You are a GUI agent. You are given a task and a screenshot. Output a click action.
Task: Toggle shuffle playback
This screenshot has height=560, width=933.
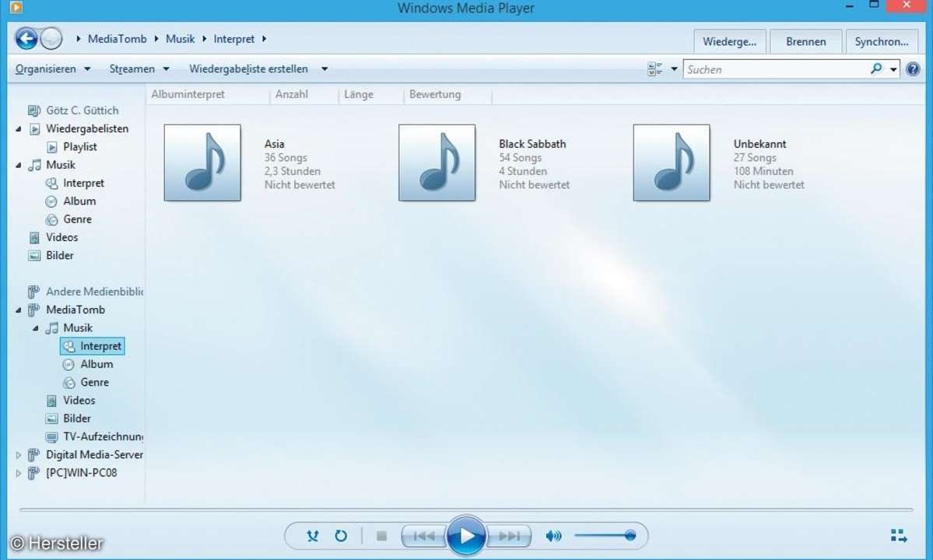click(x=312, y=536)
